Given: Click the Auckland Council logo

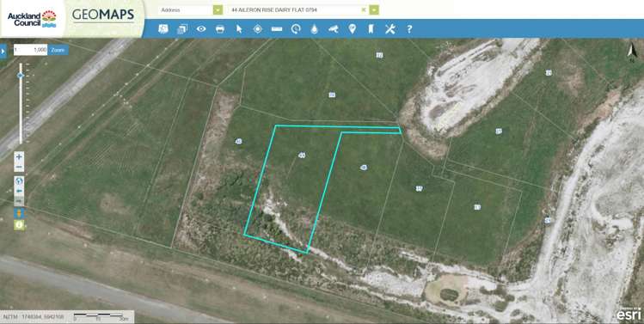Looking at the screenshot, I should (x=32, y=19).
